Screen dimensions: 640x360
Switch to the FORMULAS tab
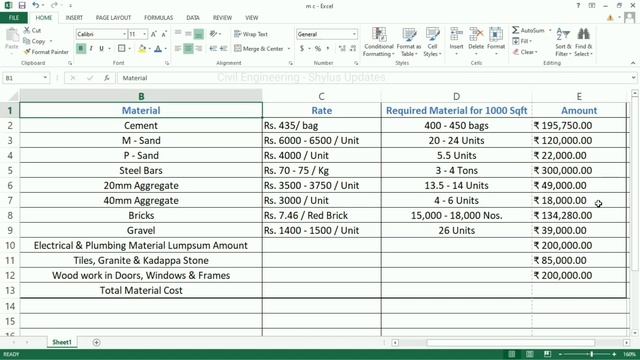(158, 18)
